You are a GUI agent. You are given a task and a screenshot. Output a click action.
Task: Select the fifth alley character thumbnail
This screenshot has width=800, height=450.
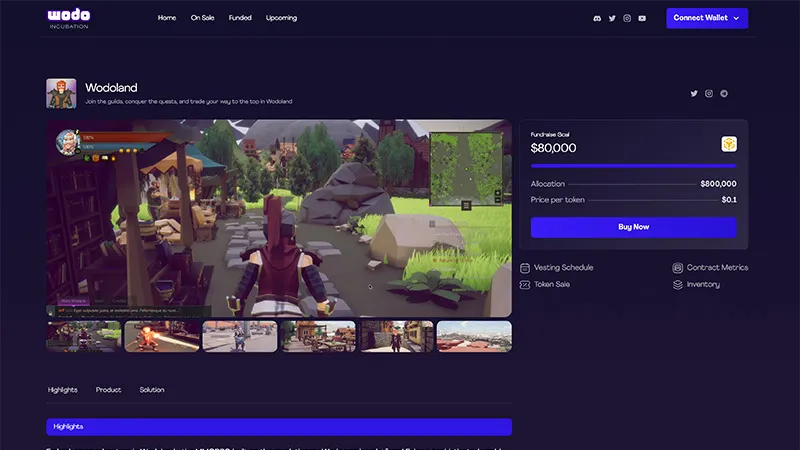click(396, 337)
